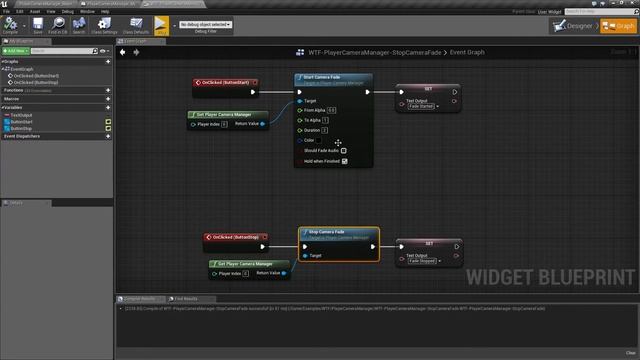This screenshot has height=360, width=640.
Task: Open the File menu
Action: [6, 11]
